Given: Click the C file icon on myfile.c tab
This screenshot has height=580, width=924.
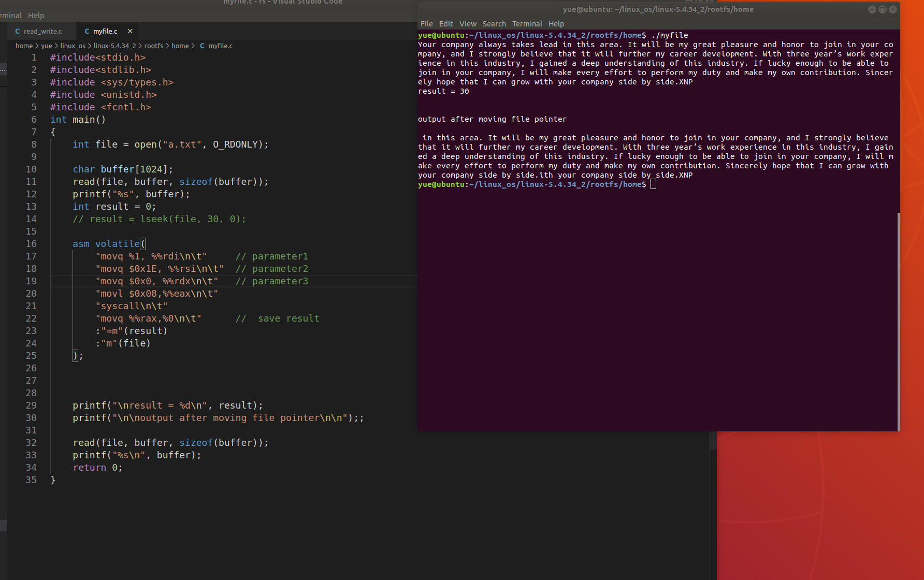Looking at the screenshot, I should pyautogui.click(x=87, y=31).
